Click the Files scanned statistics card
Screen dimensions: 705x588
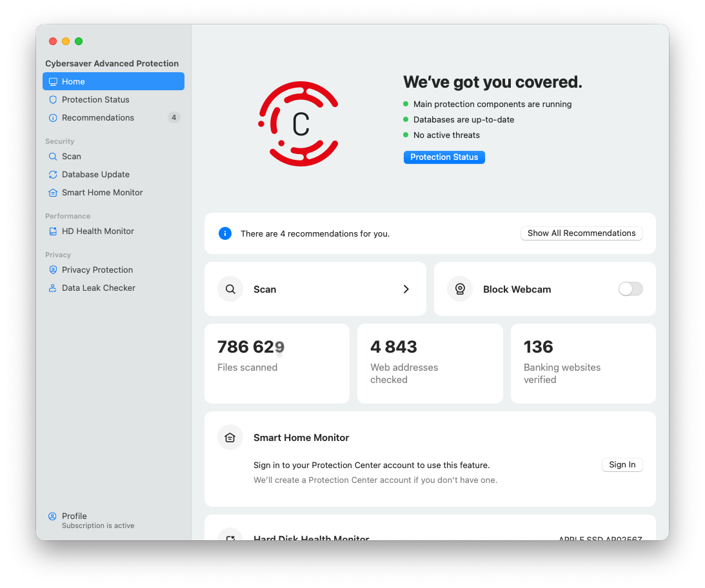tap(277, 364)
